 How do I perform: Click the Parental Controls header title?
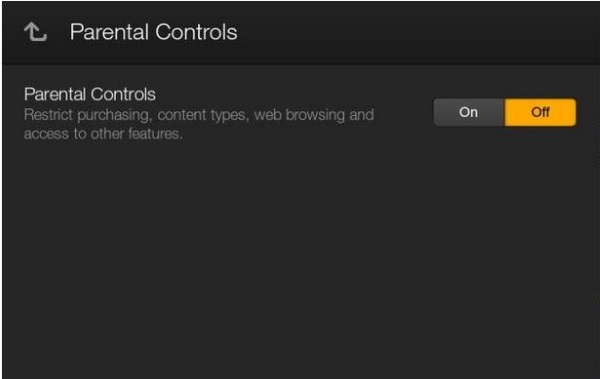[x=153, y=32]
